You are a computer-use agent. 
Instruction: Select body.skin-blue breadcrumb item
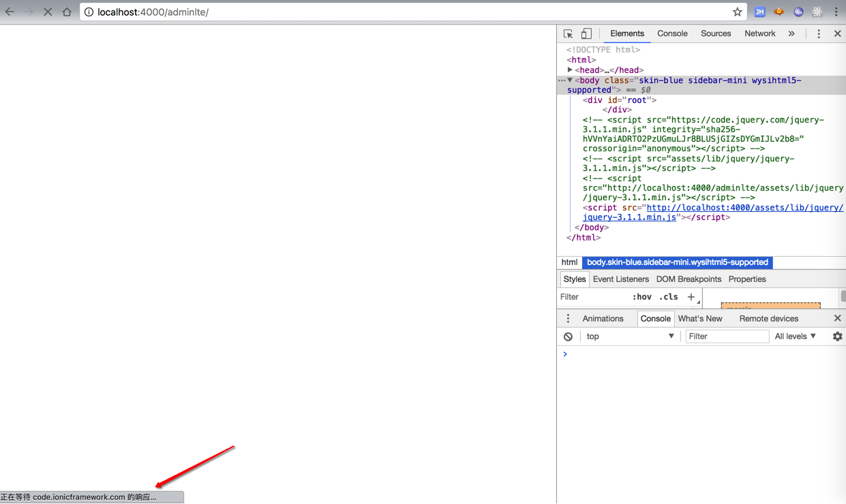click(x=678, y=262)
